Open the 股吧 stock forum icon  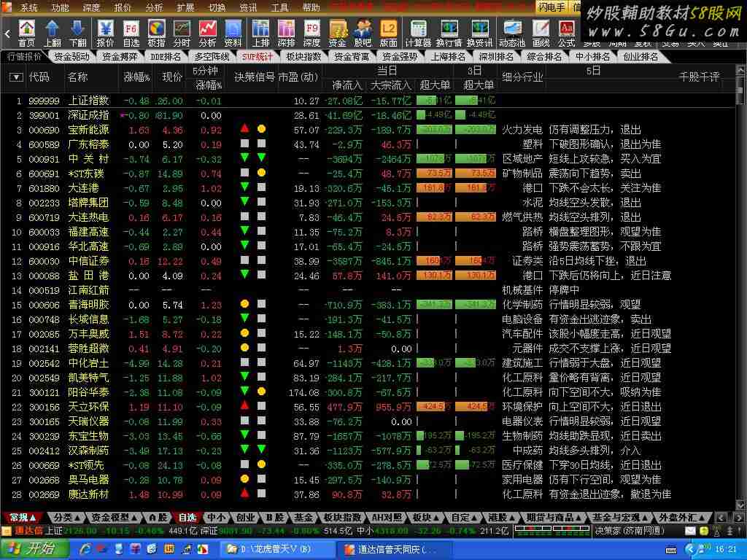point(363,34)
